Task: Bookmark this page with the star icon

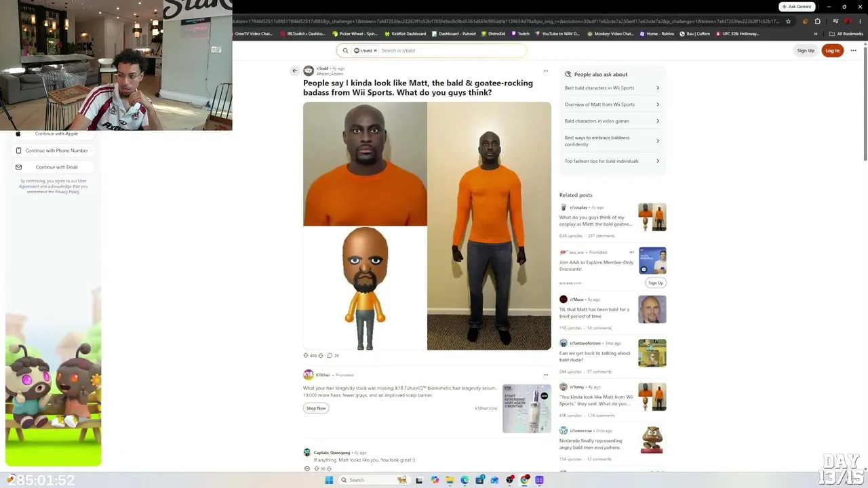Action: click(788, 21)
